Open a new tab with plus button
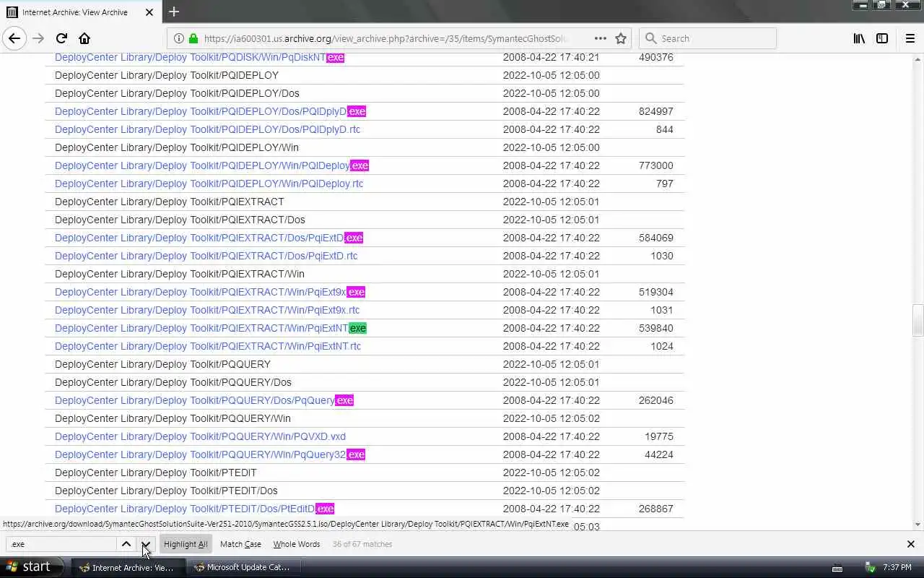The height and width of the screenshot is (578, 924). pos(174,12)
